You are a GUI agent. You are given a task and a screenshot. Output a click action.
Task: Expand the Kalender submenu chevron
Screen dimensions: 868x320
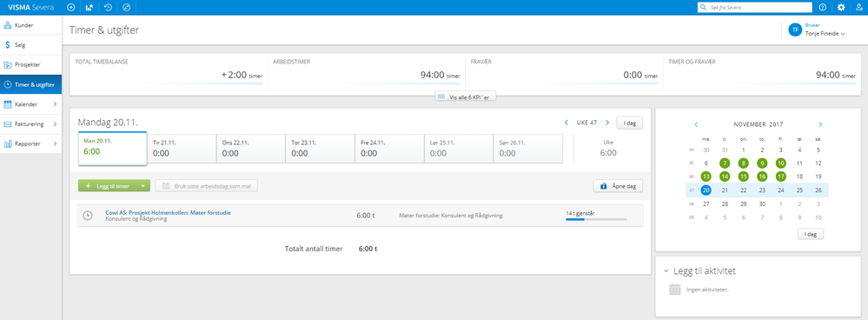pyautogui.click(x=55, y=104)
